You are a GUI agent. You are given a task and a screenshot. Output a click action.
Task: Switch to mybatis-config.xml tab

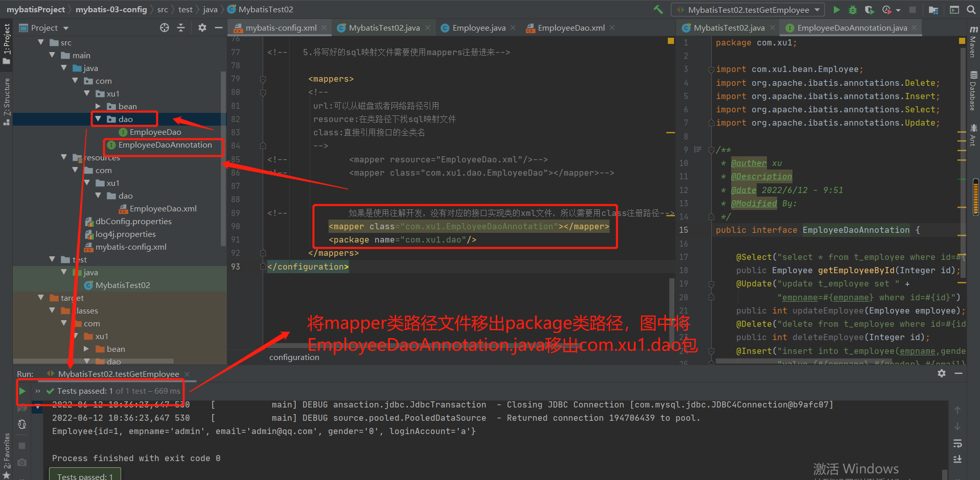pos(281,28)
